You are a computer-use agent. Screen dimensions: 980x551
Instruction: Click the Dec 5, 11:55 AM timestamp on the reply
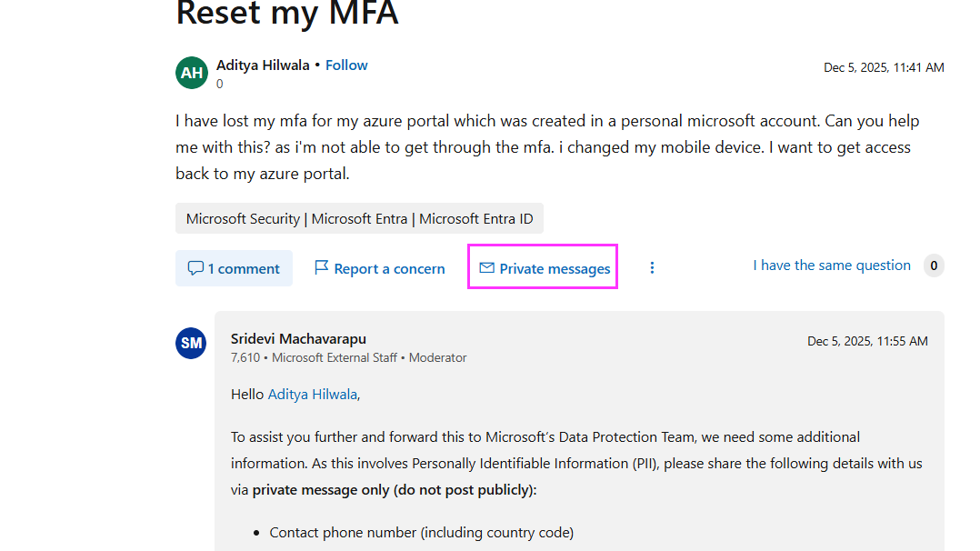[x=867, y=340]
